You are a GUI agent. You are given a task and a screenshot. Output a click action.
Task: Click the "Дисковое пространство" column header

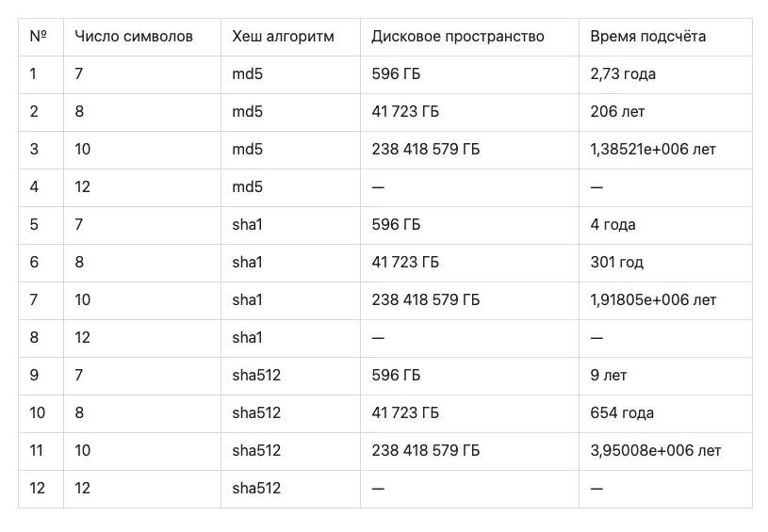tap(458, 37)
